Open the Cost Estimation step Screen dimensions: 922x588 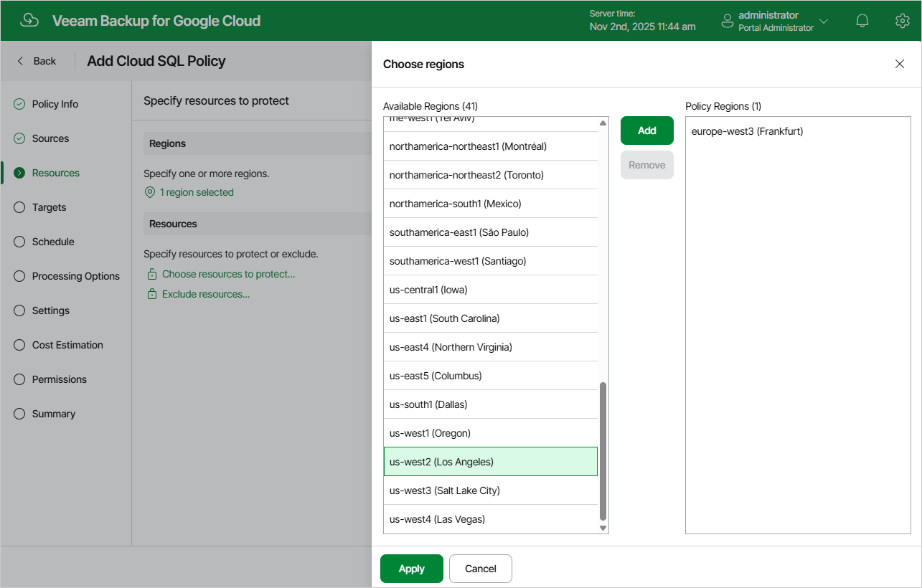pyautogui.click(x=67, y=345)
